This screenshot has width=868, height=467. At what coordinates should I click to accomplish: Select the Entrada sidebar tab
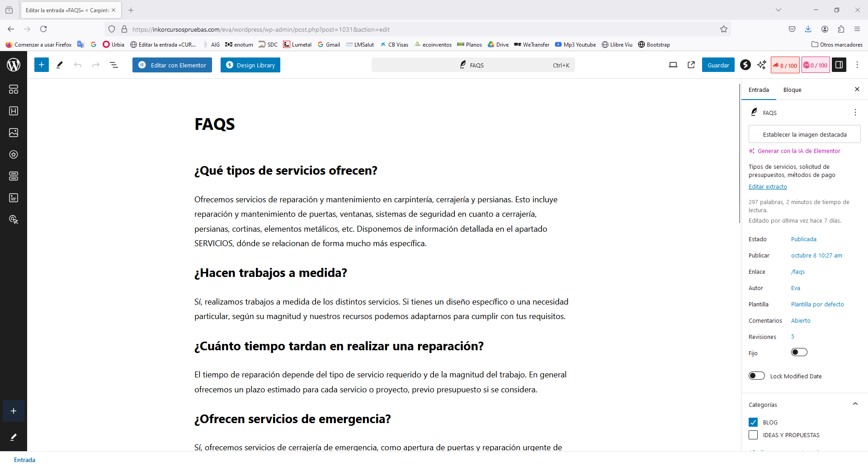coord(759,90)
